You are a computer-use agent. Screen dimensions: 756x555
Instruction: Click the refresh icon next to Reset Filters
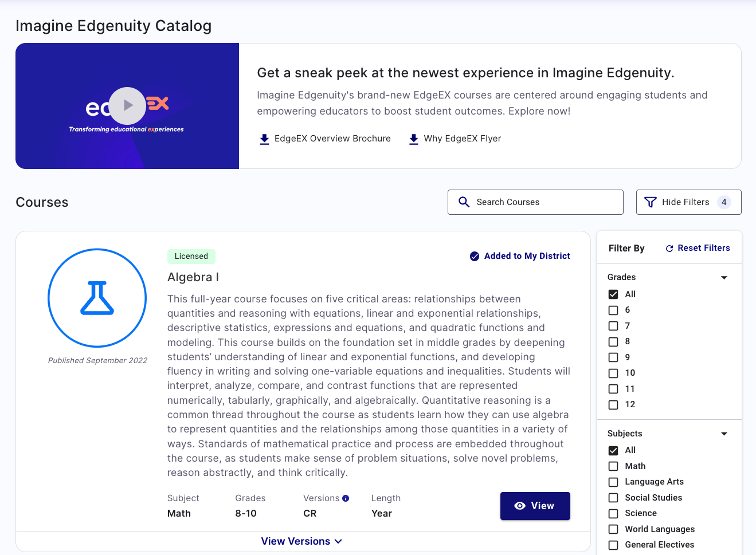click(669, 247)
